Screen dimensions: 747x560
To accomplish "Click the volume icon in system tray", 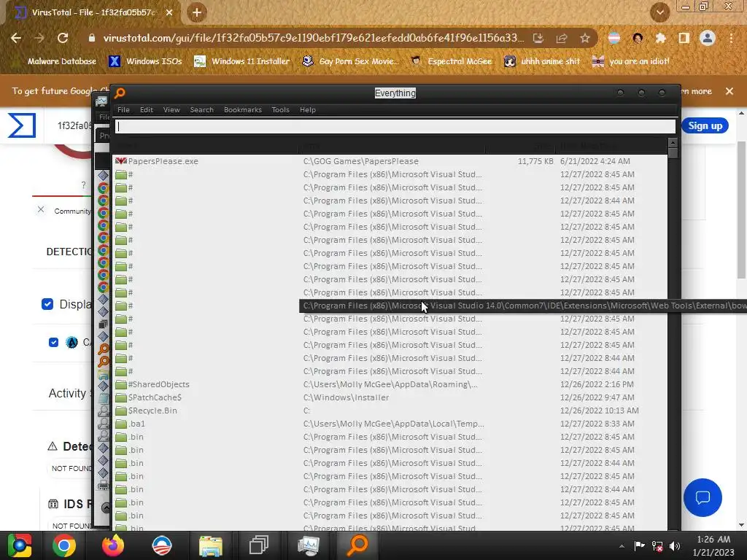I will click(x=675, y=546).
